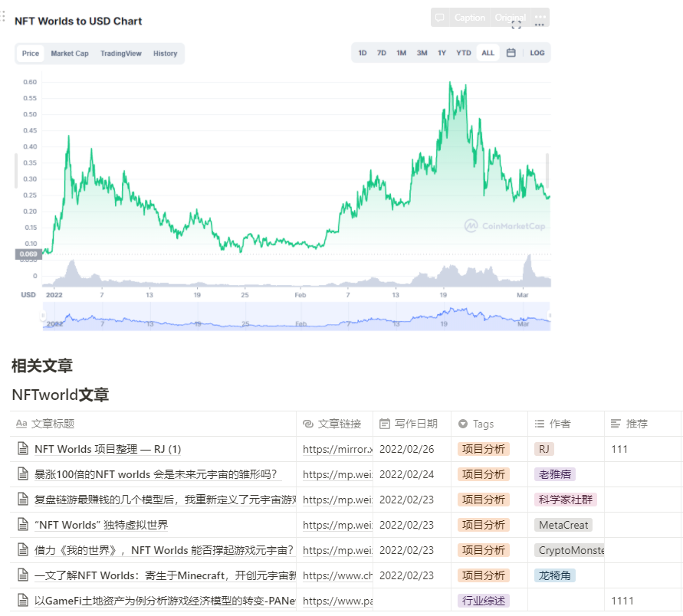The height and width of the screenshot is (616, 683).
Task: Select the ALL time range
Action: tap(488, 53)
